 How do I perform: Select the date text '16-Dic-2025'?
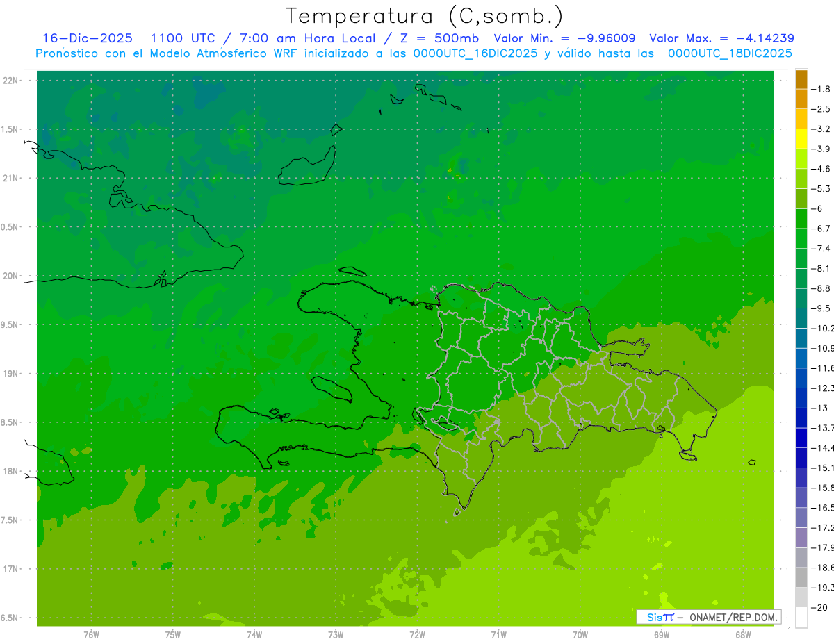tap(88, 38)
